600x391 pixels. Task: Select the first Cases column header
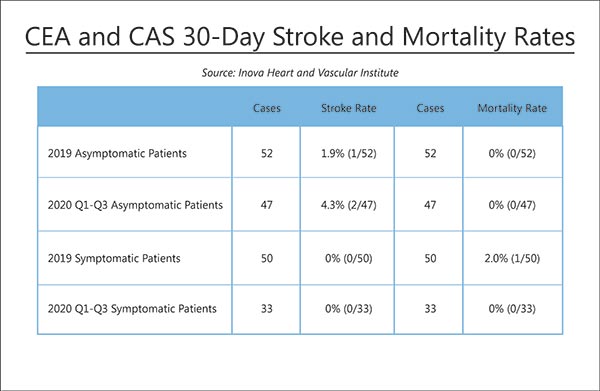(267, 108)
